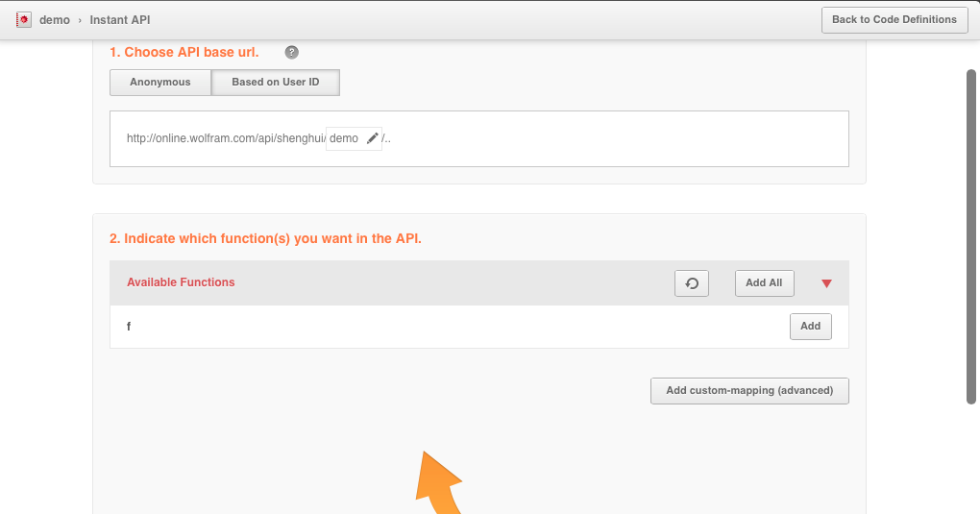Edit the demo url name field
The image size is (980, 514).
click(x=354, y=138)
